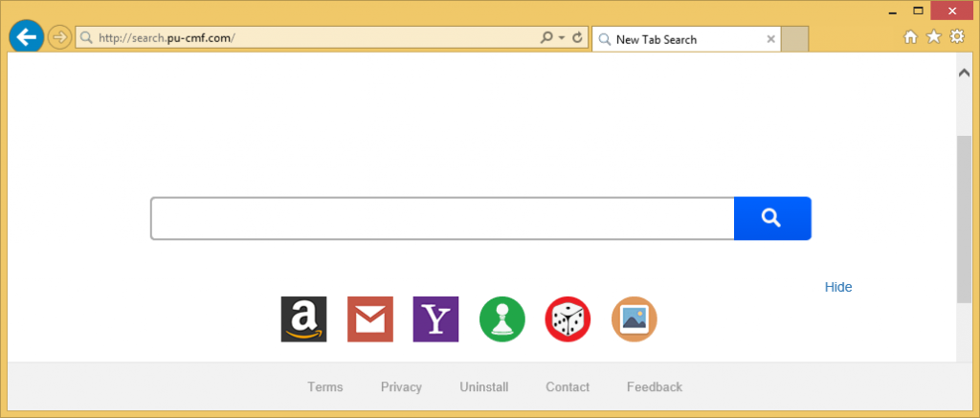Viewport: 980px width, 418px height.
Task: Open a new blank tab
Action: (x=794, y=39)
